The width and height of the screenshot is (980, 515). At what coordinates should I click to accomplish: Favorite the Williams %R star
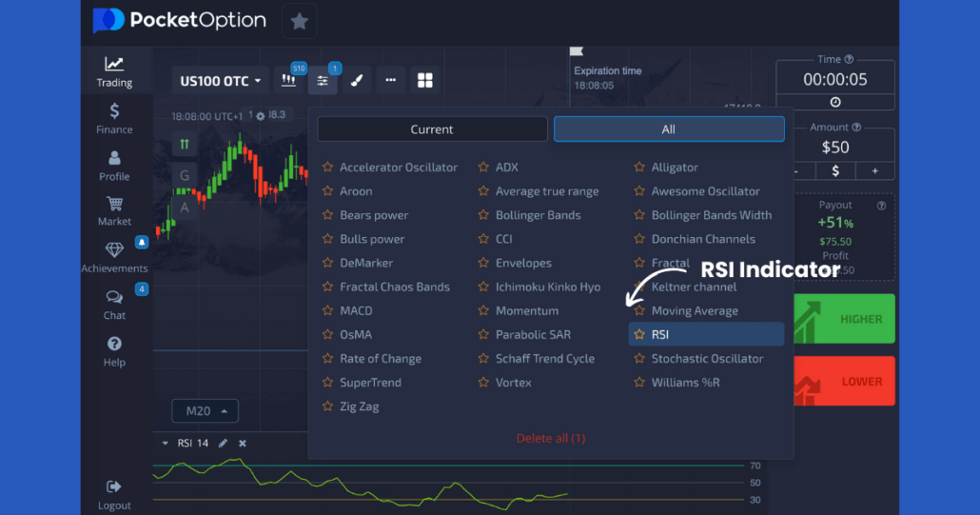(638, 383)
